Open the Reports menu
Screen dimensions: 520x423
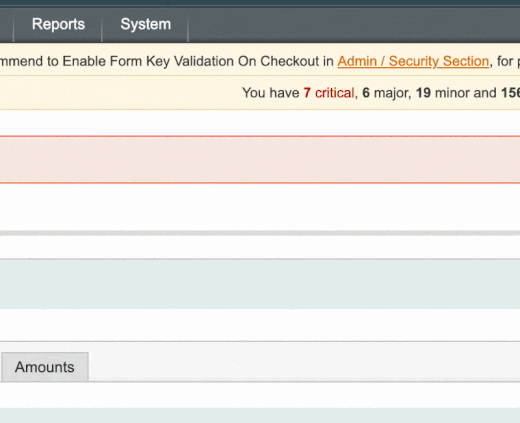[x=58, y=24]
